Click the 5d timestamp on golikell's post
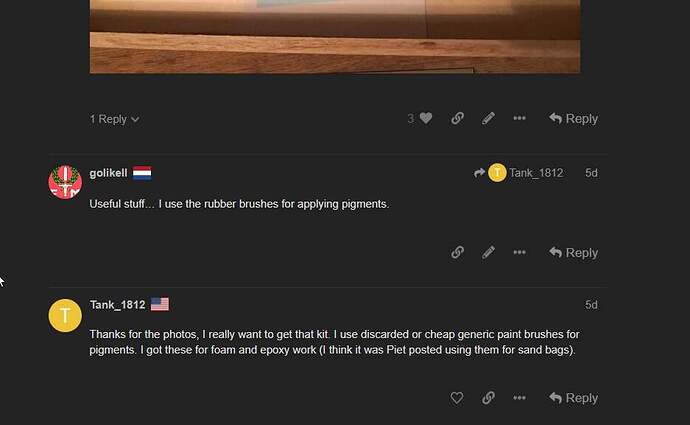 point(591,173)
